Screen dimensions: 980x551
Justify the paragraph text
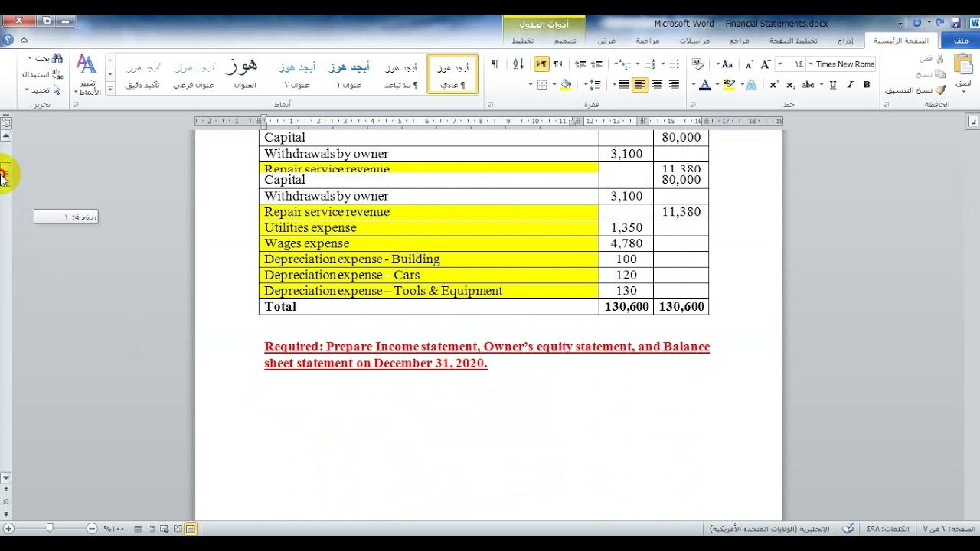tap(623, 85)
